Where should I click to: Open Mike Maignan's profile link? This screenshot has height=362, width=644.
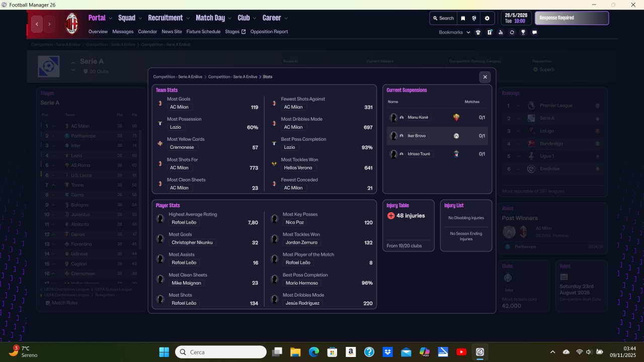[x=186, y=283]
